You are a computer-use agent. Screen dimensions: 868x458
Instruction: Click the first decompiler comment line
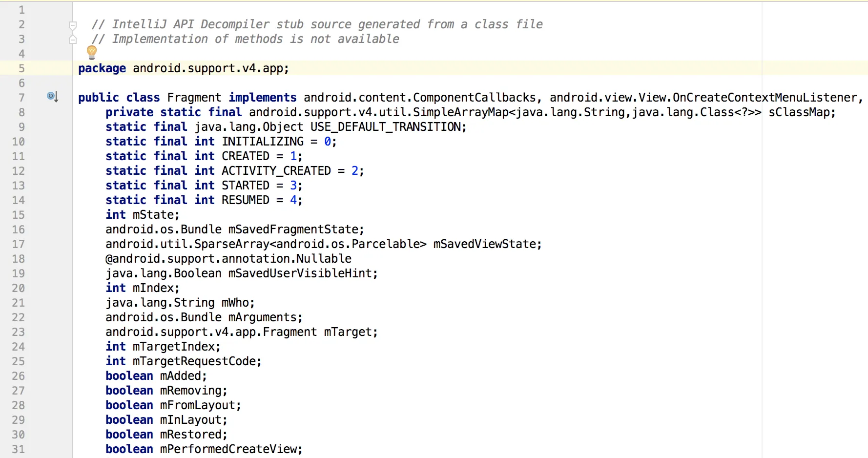click(x=317, y=24)
